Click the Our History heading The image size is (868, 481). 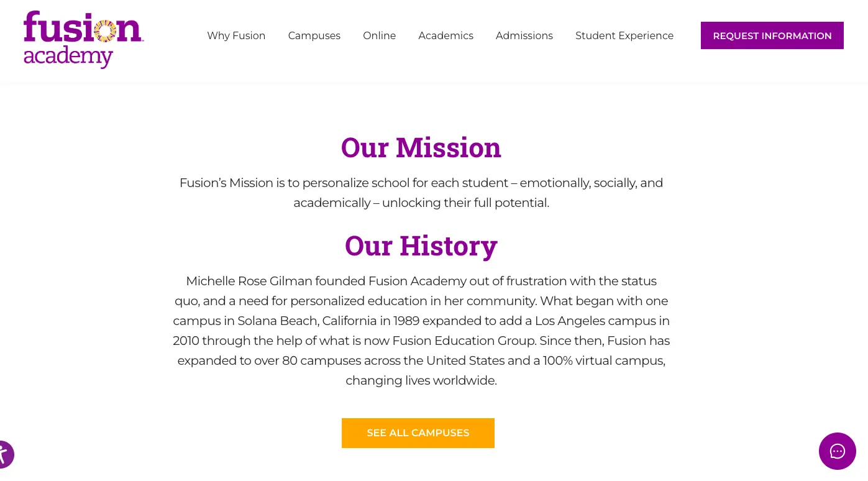pos(421,245)
